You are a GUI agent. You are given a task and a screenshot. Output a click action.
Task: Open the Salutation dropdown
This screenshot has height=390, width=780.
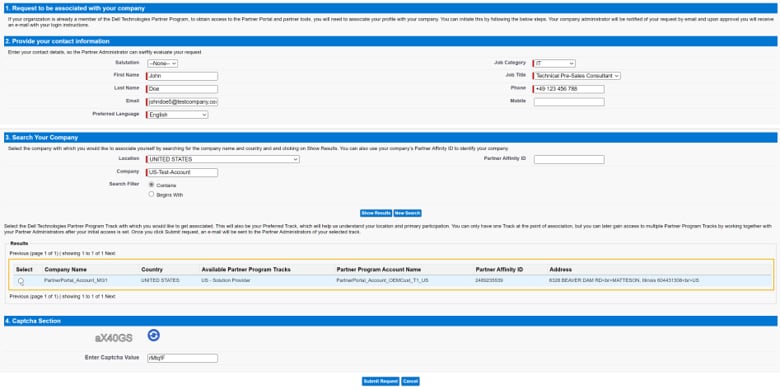coord(162,63)
